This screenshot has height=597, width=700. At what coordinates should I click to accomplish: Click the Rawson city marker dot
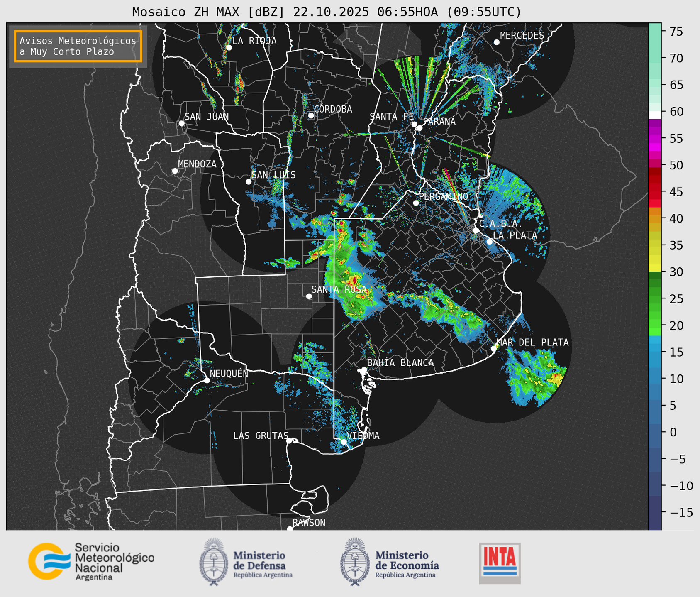point(290,528)
